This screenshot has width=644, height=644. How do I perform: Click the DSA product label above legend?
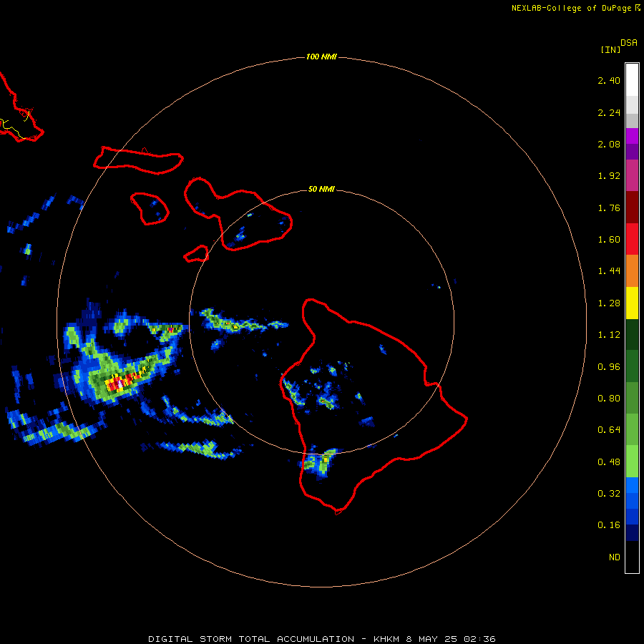629,43
